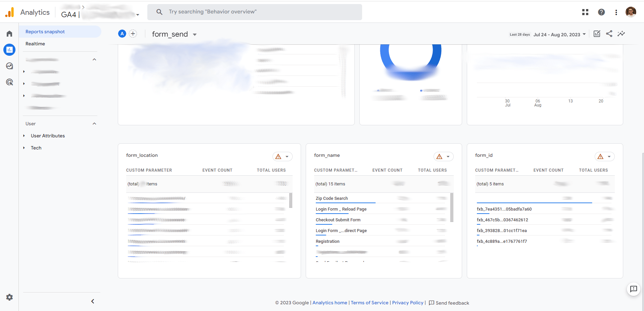Viewport: 644px width, 311px height.
Task: Open the Home icon in left rail
Action: (9, 34)
